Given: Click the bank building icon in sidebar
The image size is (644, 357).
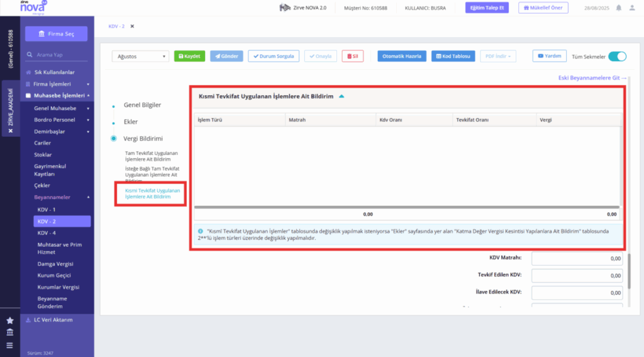Looking at the screenshot, I should (x=10, y=332).
